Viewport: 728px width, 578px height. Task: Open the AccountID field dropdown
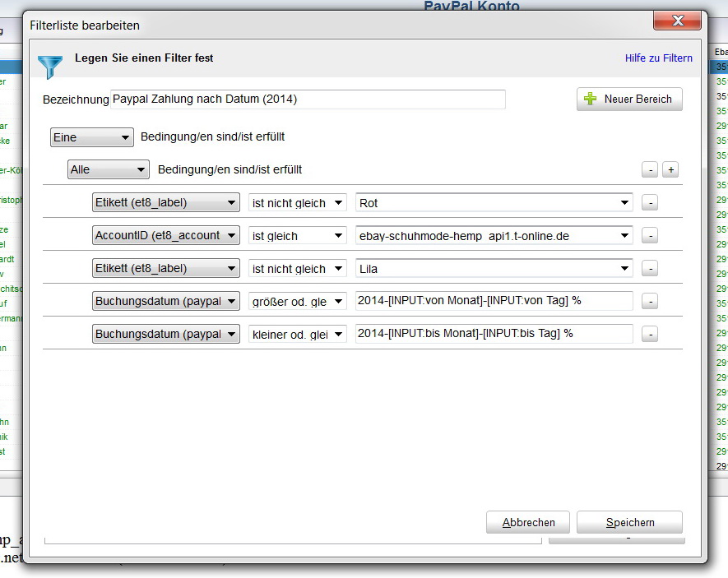165,236
